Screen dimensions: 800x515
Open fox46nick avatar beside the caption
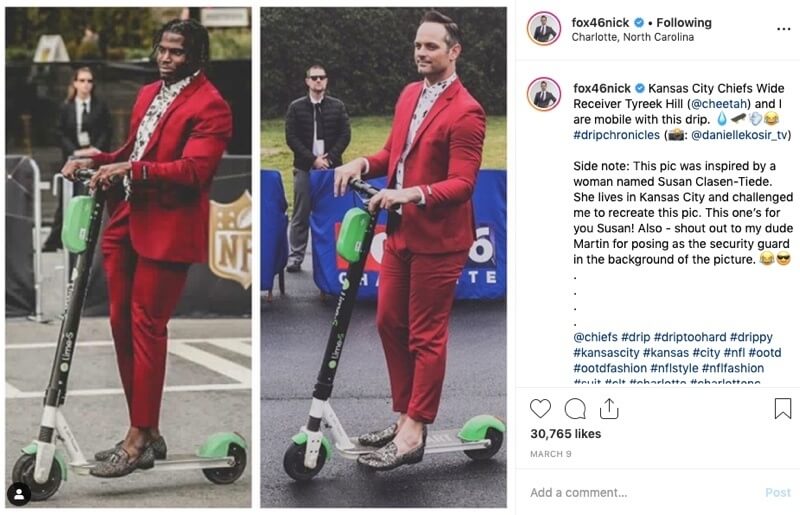(544, 94)
